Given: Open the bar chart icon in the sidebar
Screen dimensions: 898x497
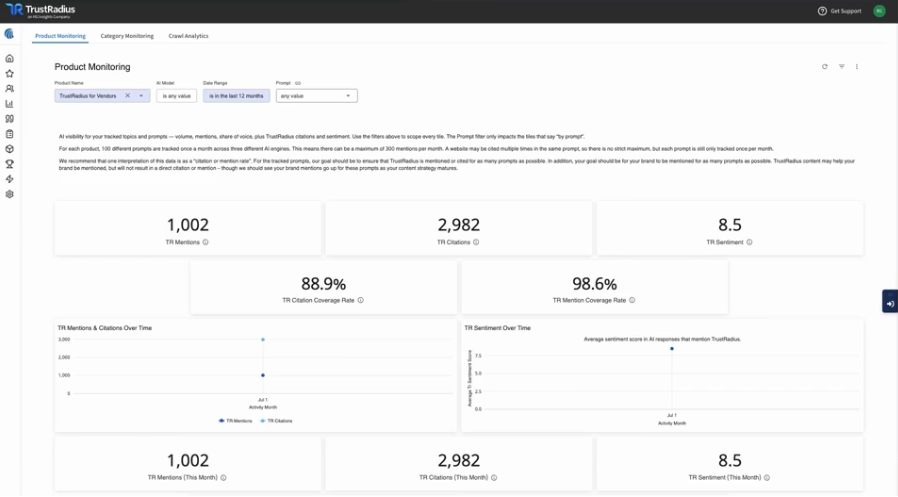Looking at the screenshot, I should pyautogui.click(x=9, y=104).
